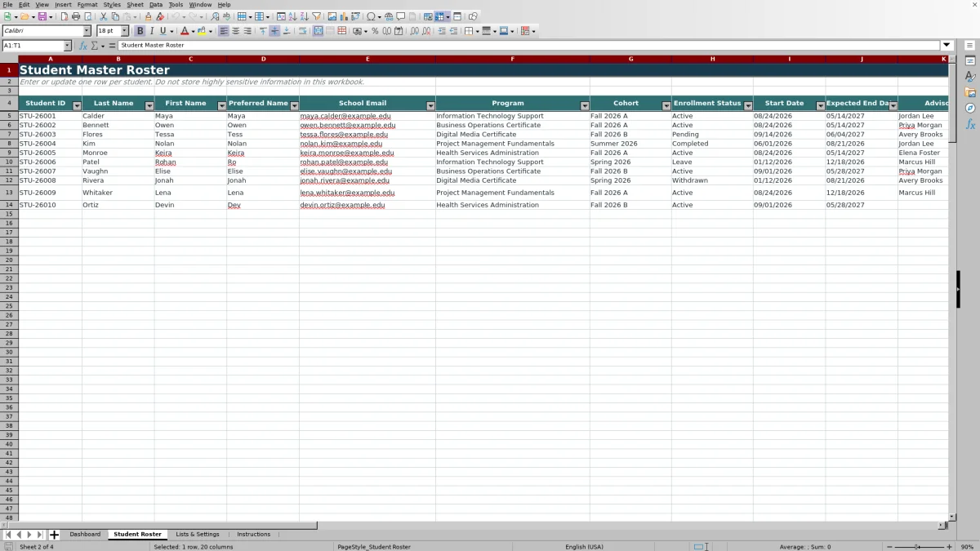Open Last Name column filter dropdown
The width and height of the screenshot is (980, 551).
click(149, 106)
